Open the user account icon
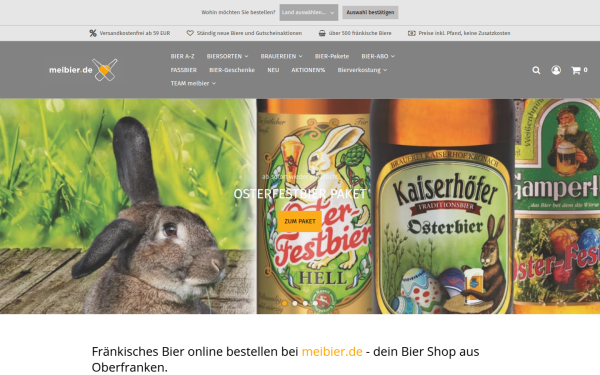This screenshot has width=600, height=375. (x=556, y=70)
